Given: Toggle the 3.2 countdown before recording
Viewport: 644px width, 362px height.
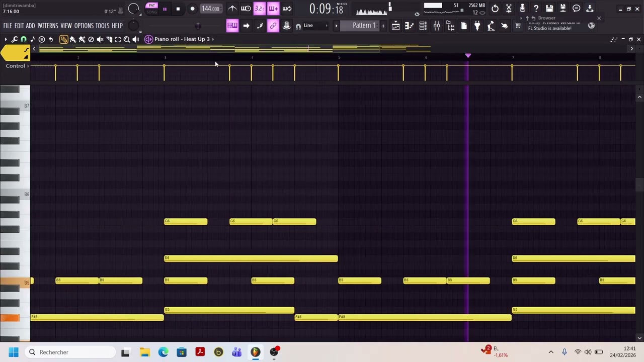Looking at the screenshot, I should pos(259,9).
